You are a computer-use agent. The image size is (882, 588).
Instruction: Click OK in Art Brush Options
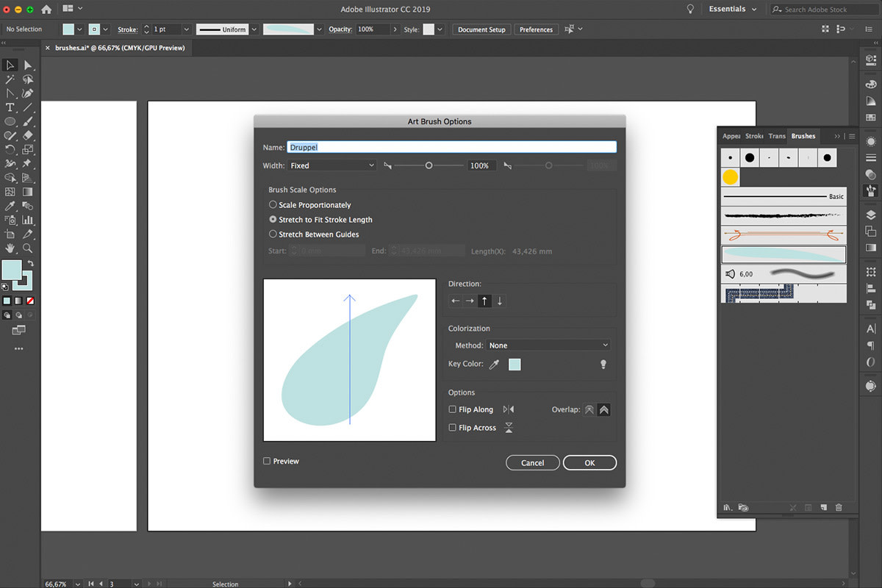589,463
